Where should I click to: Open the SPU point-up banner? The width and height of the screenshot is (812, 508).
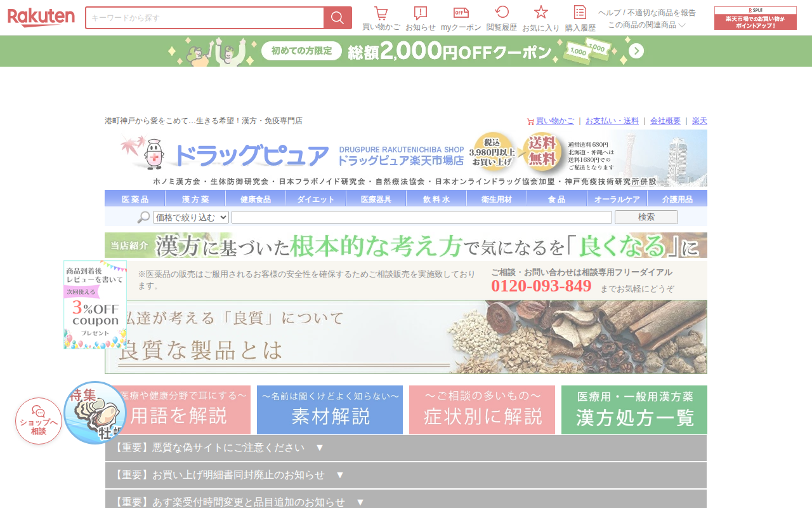tap(755, 18)
